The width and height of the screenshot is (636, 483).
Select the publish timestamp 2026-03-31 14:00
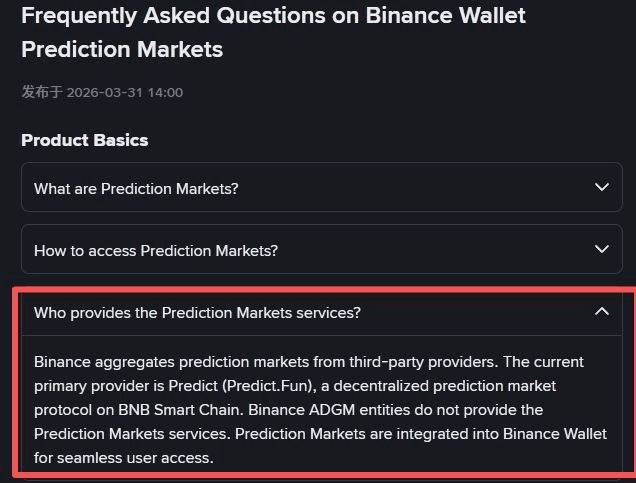pyautogui.click(x=125, y=92)
